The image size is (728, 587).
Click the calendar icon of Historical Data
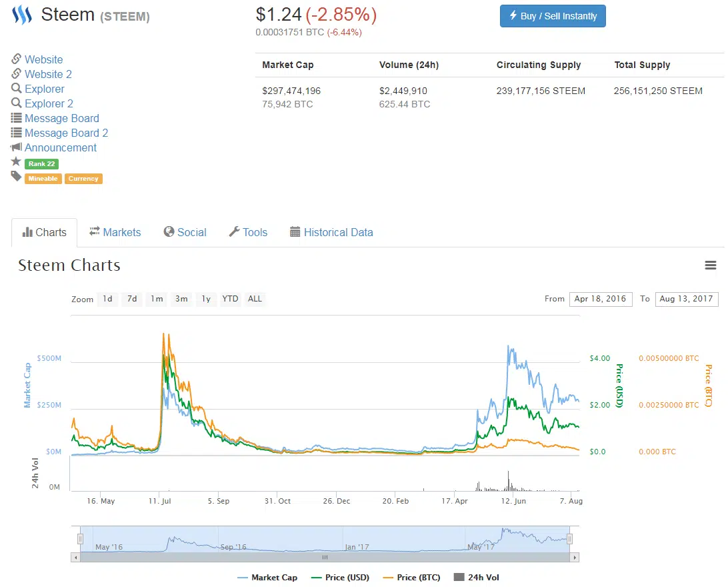tap(295, 231)
